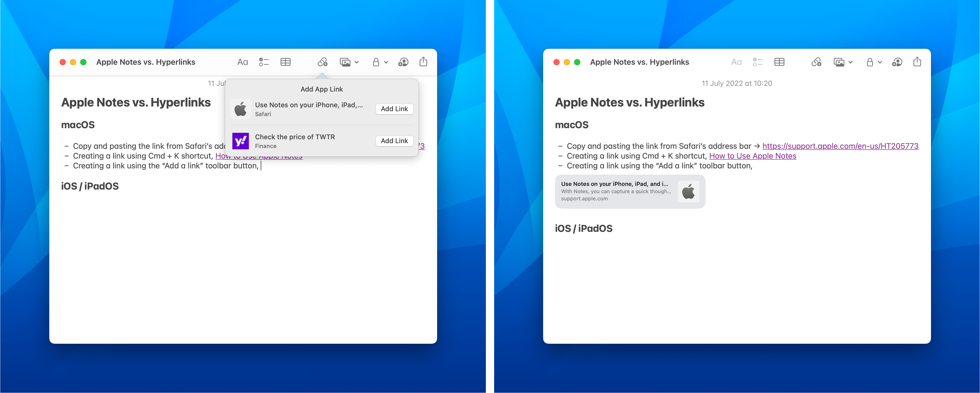Expand media dropdown arrow in left window
Image resolution: width=980 pixels, height=393 pixels.
[357, 62]
